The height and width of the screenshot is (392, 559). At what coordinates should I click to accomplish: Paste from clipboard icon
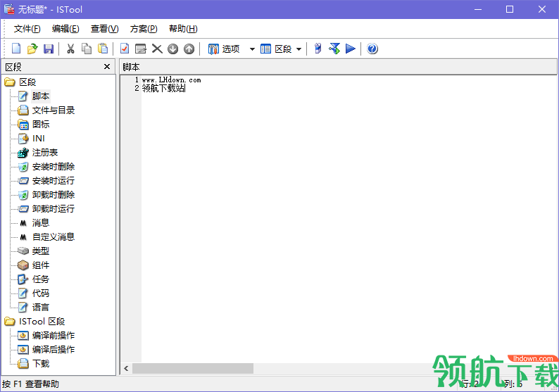(103, 49)
